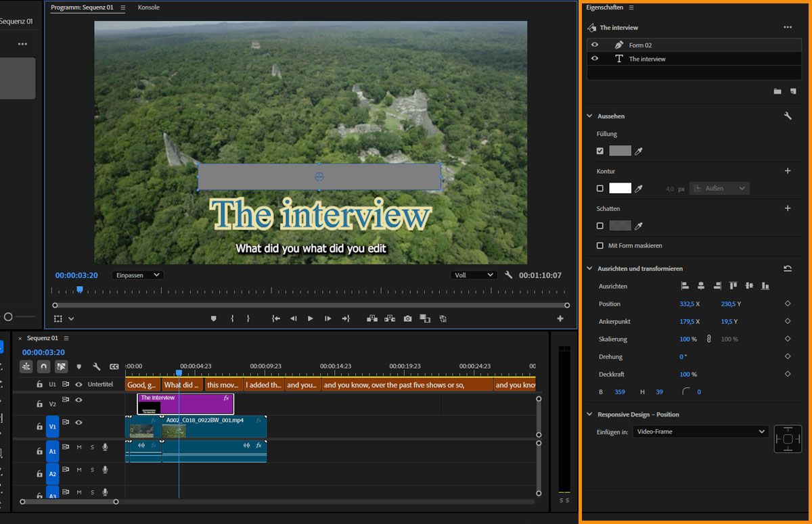Add a new Kontur stroke with plus
812x524 pixels.
(x=788, y=171)
